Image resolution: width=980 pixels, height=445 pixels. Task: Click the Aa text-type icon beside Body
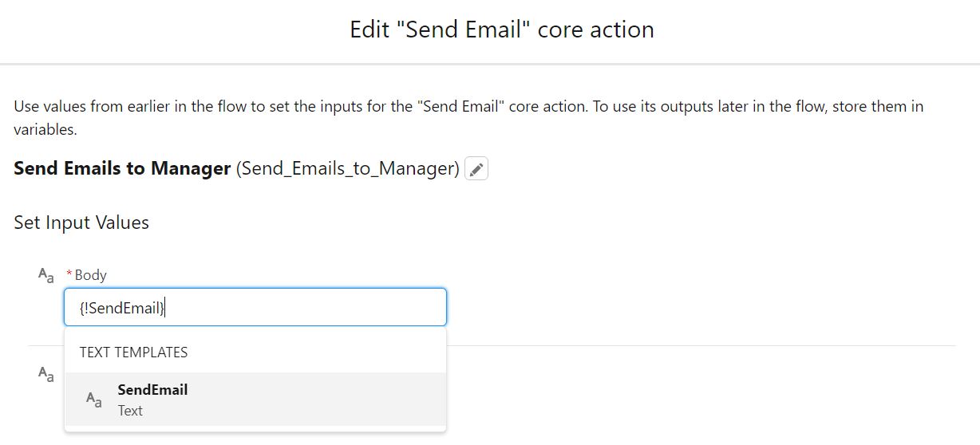coord(46,275)
